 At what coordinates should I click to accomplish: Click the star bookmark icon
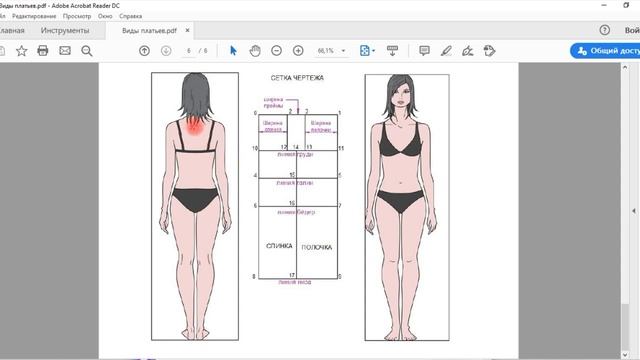(x=22, y=51)
